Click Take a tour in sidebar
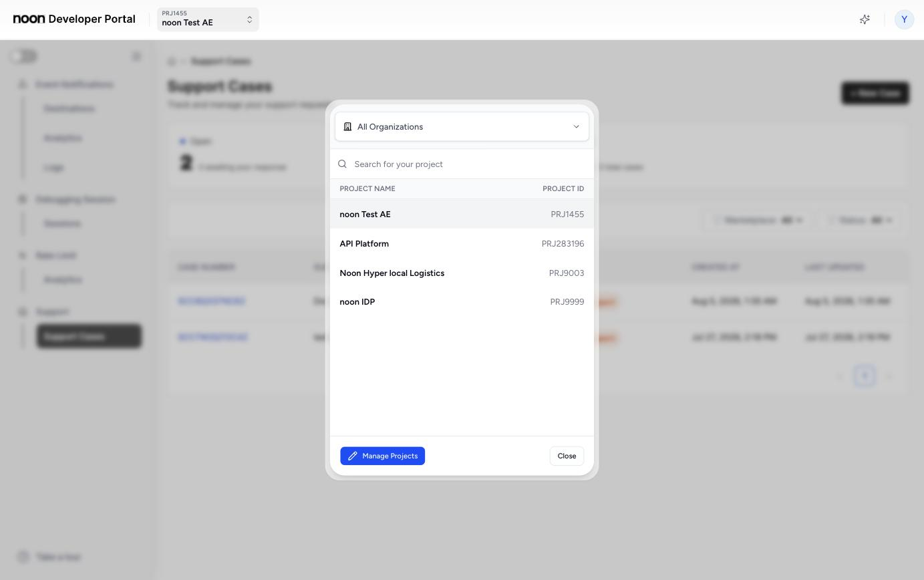This screenshot has width=924, height=580. coord(51,557)
